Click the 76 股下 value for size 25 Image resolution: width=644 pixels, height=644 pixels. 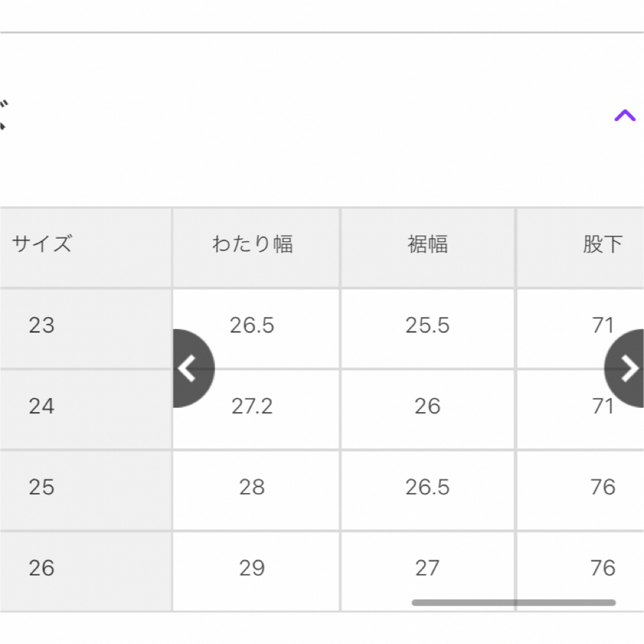[x=603, y=487]
